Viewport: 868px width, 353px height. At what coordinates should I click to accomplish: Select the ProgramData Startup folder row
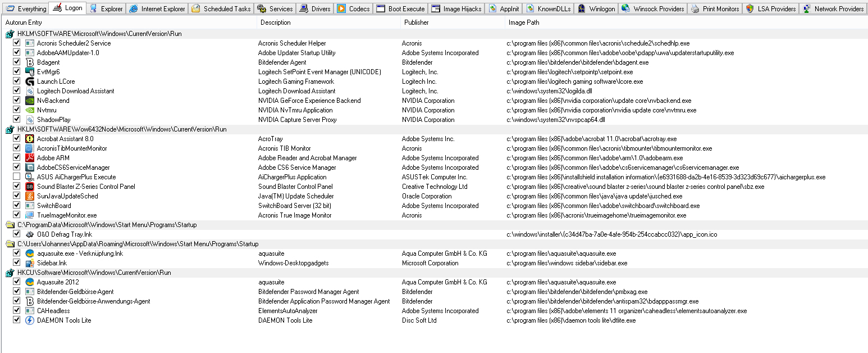pos(107,225)
